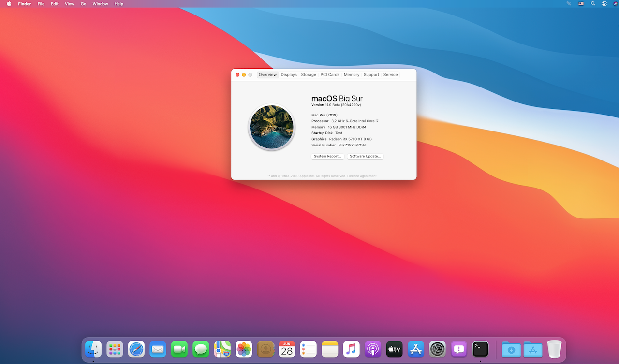Open the Applications folder stack
The width and height of the screenshot is (619, 364).
(533, 349)
